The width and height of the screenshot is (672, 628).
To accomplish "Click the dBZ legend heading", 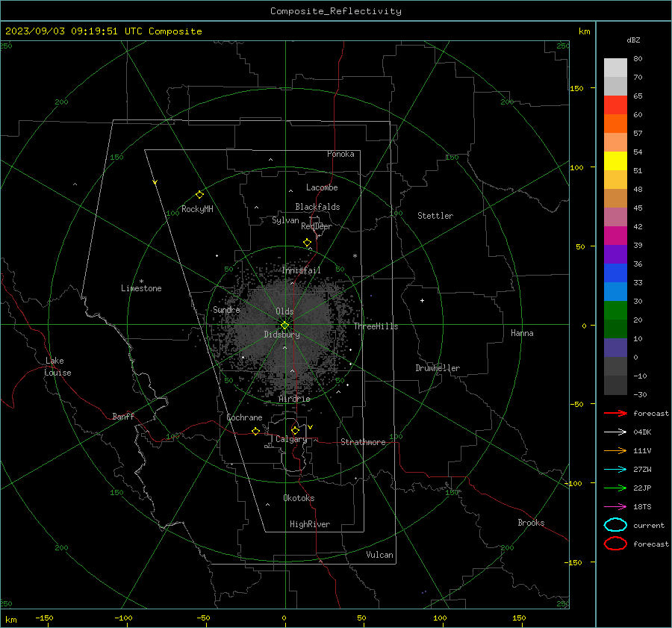I will (x=633, y=40).
